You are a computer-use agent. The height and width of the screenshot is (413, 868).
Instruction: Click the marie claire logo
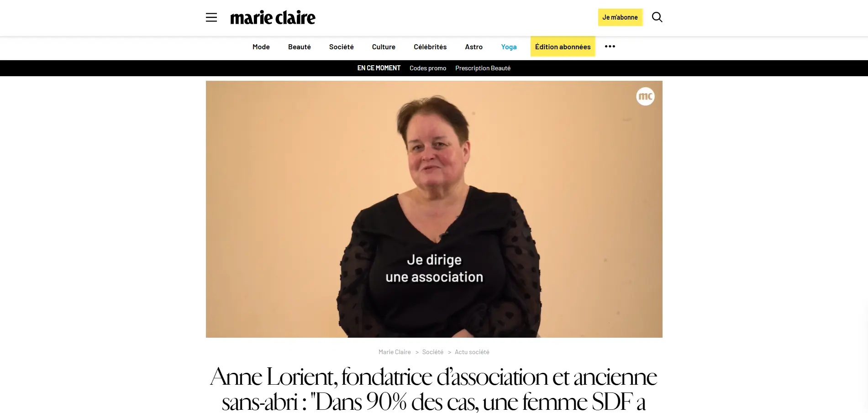(273, 17)
